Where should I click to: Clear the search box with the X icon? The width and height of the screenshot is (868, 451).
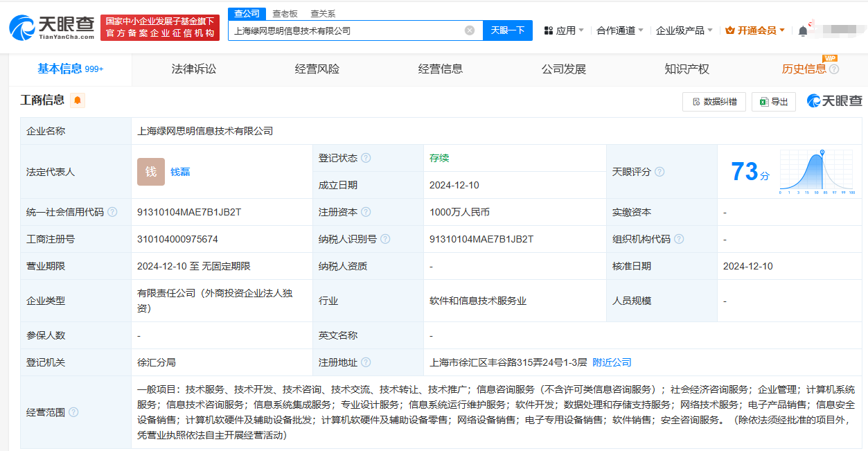point(470,30)
